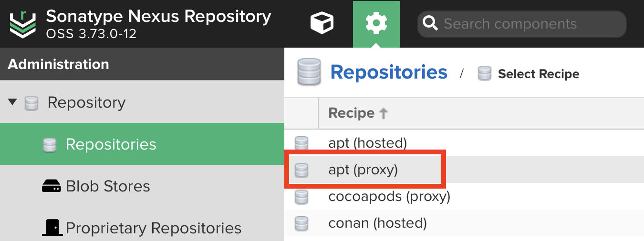Click the Proprietary Repositories door icon
The height and width of the screenshot is (241, 644).
pos(52,228)
